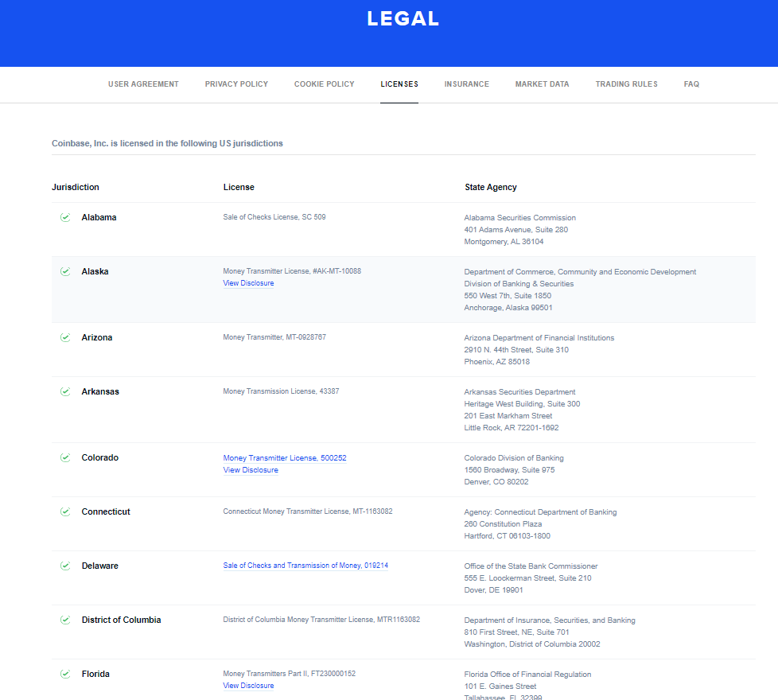
Task: Open the Market Data tab
Action: (542, 84)
